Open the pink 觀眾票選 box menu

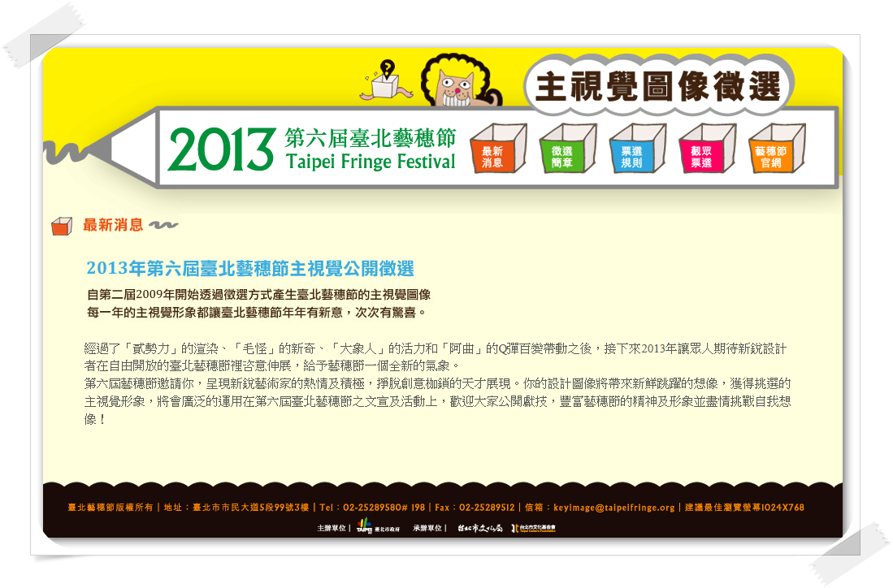pos(707,149)
